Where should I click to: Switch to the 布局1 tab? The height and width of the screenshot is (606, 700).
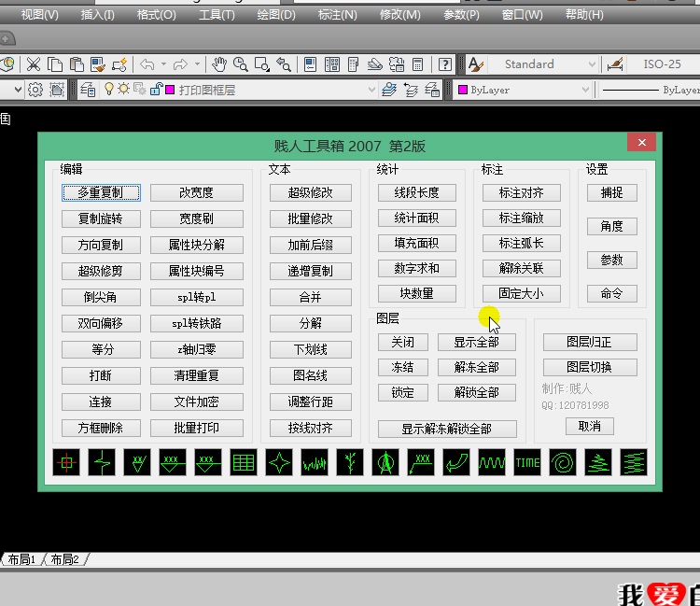click(x=21, y=559)
